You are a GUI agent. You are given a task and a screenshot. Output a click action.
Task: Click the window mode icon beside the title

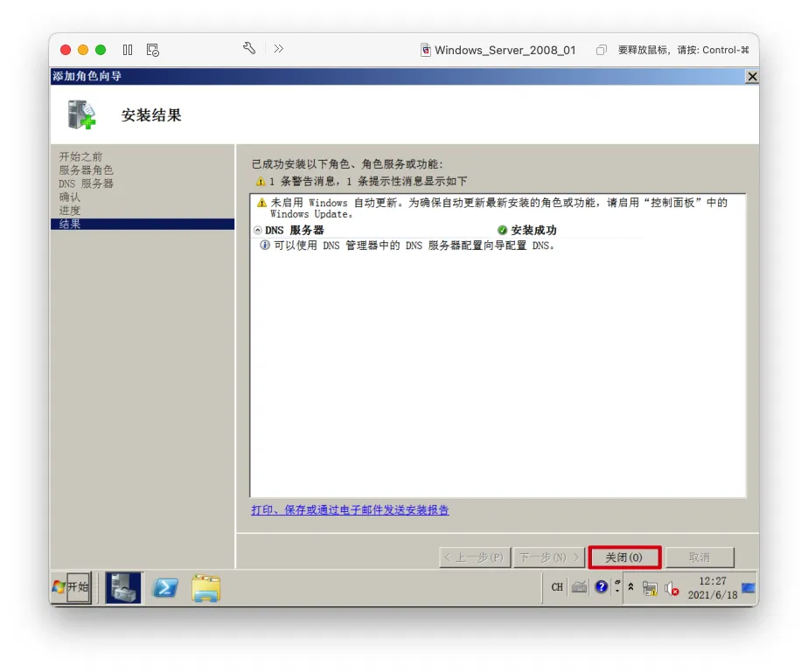[601, 50]
